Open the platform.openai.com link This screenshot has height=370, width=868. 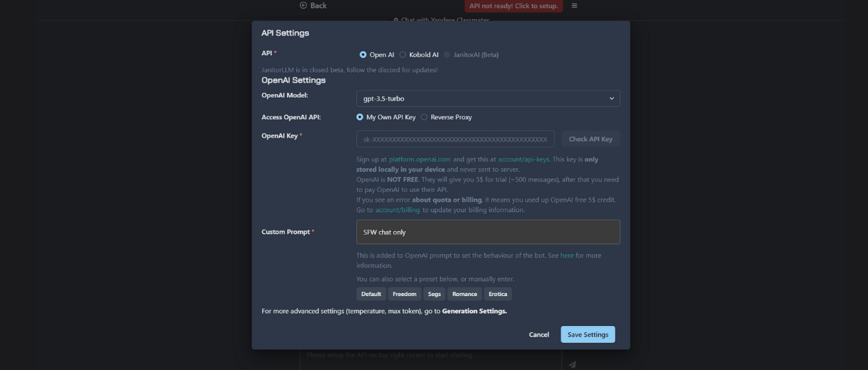point(420,159)
